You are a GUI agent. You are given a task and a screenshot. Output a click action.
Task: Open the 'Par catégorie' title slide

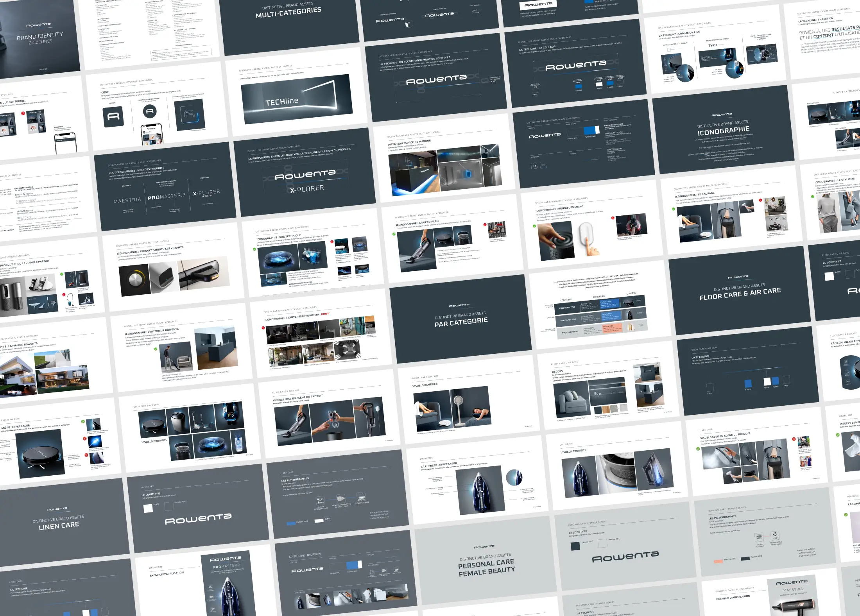460,319
